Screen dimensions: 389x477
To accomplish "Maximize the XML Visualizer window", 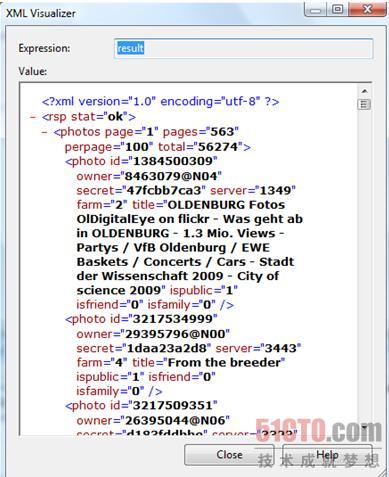I will click(337, 10).
